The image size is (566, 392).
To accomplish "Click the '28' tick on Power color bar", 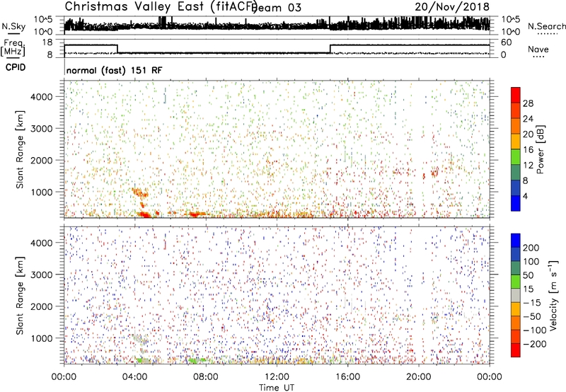I will pos(528,103).
